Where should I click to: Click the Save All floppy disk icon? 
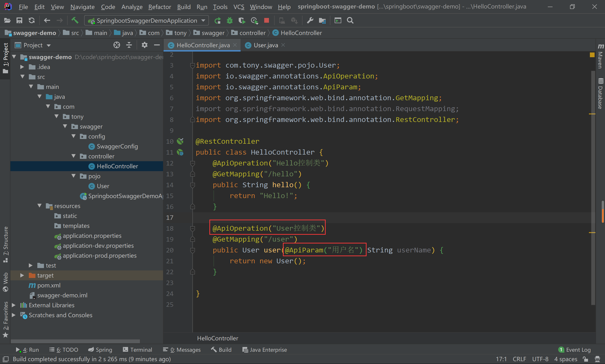click(x=19, y=20)
